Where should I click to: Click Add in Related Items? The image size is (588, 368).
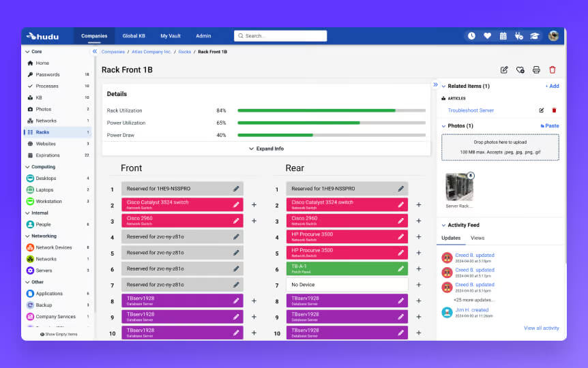[552, 86]
